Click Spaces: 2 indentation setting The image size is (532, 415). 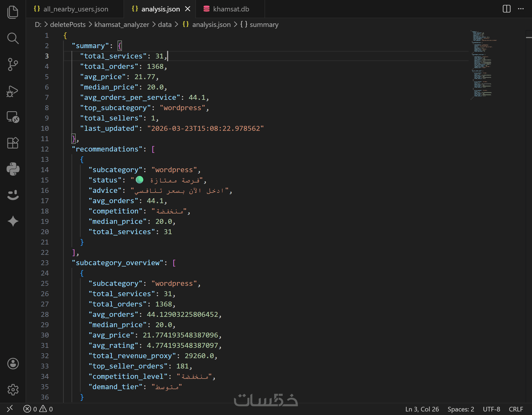[x=461, y=409]
